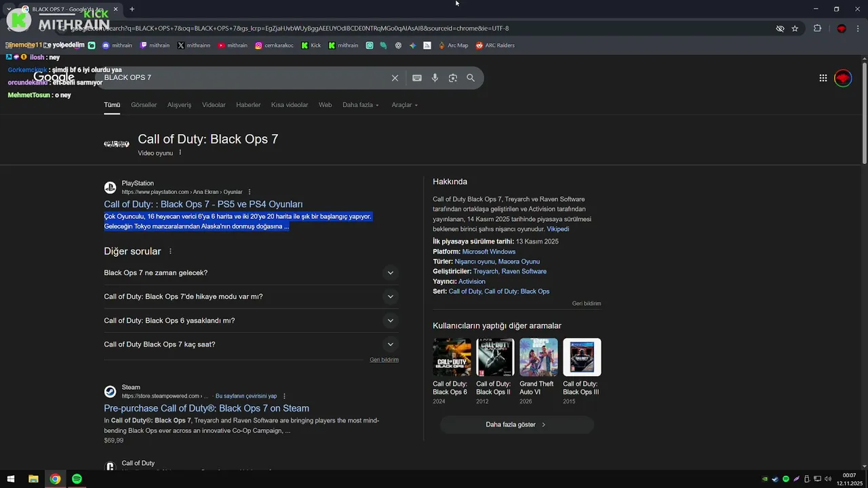Viewport: 868px width, 488px height.
Task: Switch to the 'Haberler' tab
Action: pos(248,105)
